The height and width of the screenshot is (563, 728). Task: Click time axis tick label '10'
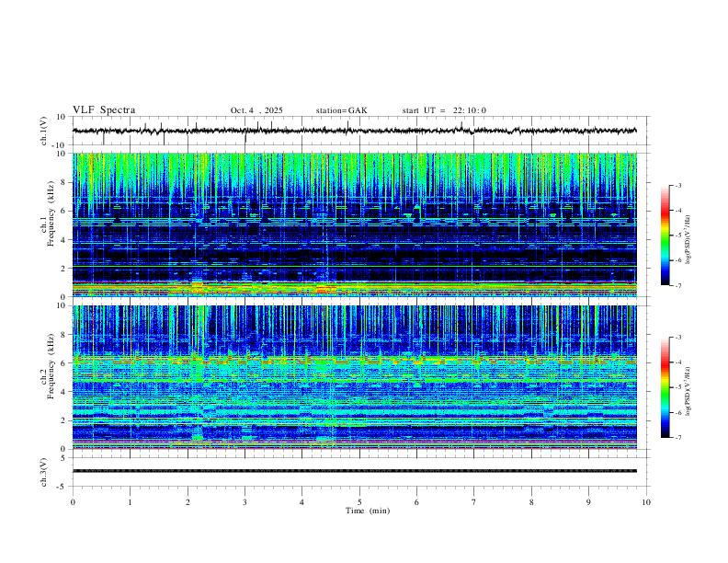pos(646,502)
